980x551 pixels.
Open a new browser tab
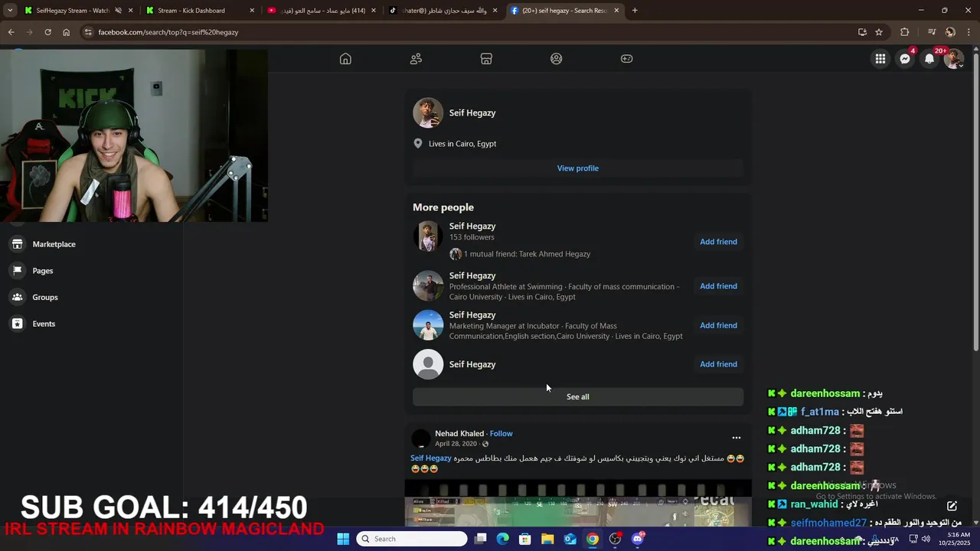pos(635,11)
